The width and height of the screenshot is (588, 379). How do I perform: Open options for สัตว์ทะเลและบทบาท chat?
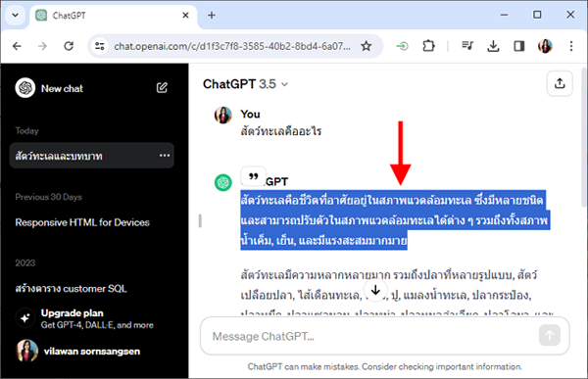tap(165, 156)
